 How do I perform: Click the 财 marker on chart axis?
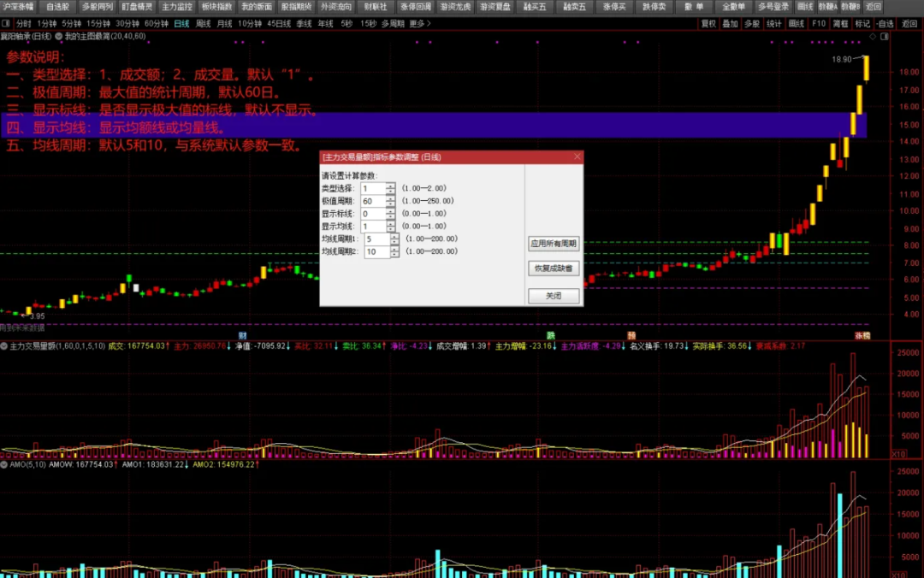pyautogui.click(x=243, y=336)
